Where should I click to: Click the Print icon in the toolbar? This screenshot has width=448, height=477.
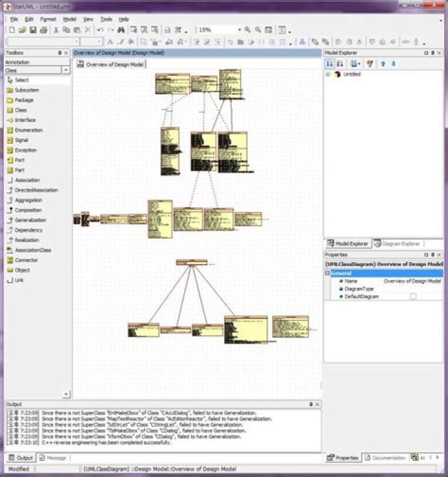pos(44,30)
